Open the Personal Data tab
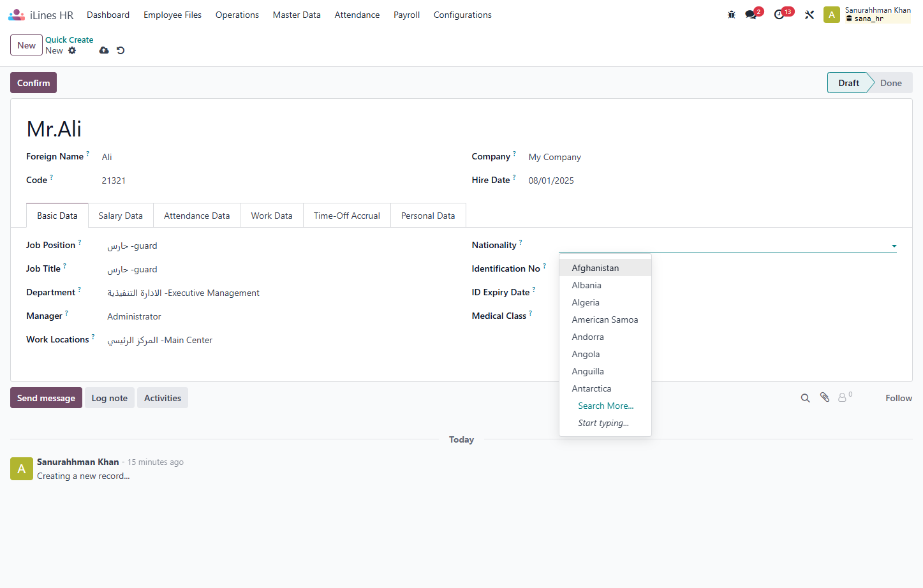 (x=428, y=216)
